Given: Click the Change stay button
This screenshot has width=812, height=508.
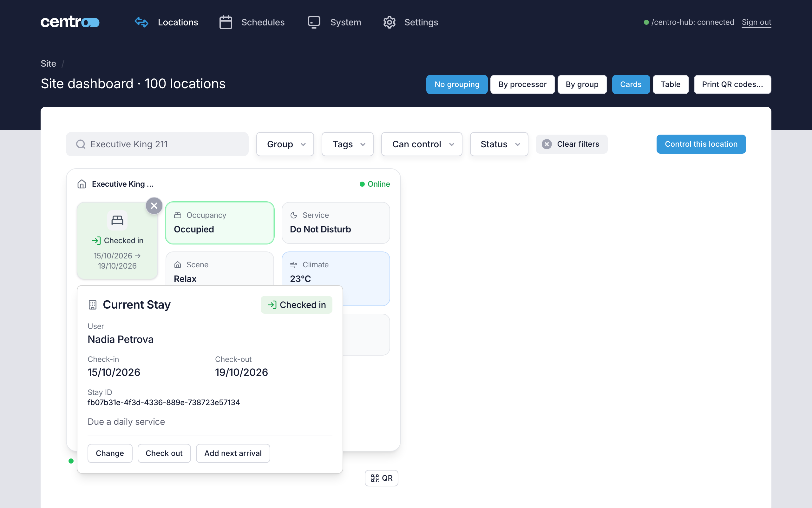Looking at the screenshot, I should click(x=110, y=453).
